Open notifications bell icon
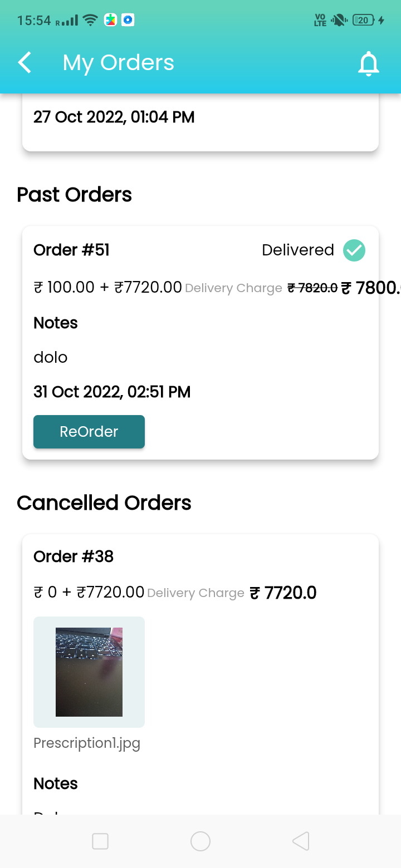 pos(368,63)
